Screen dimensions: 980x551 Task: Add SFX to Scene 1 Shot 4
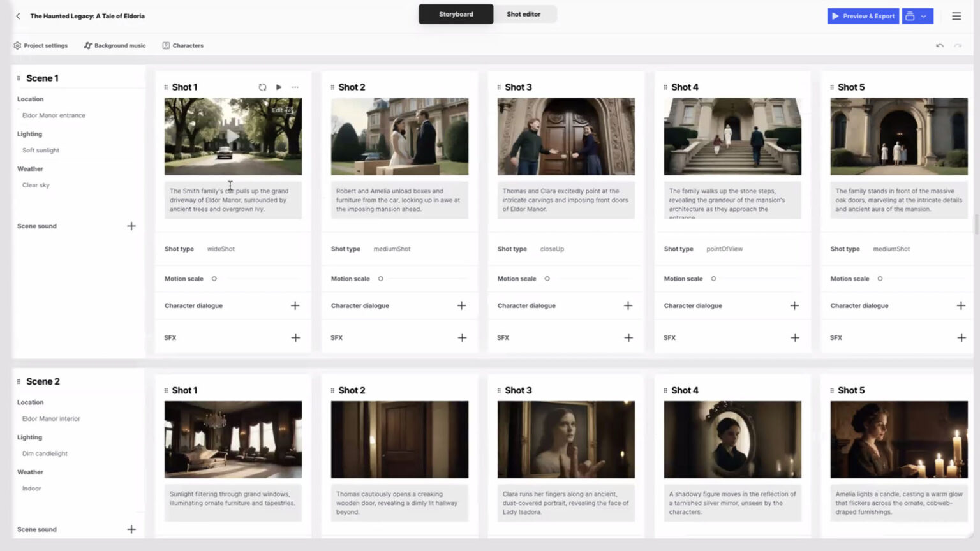[794, 338]
